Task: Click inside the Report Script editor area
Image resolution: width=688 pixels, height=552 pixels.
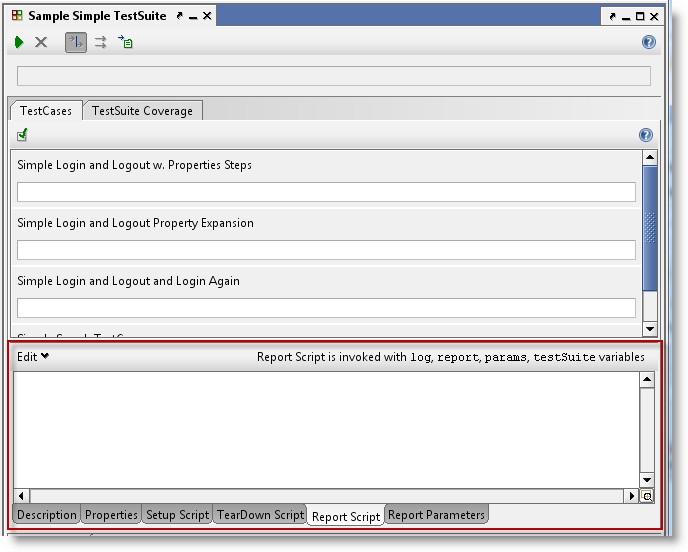Action: [x=326, y=430]
